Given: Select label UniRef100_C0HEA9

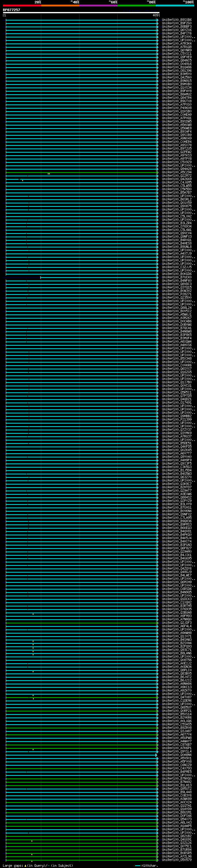Looking at the screenshot, I should click(x=176, y=115).
